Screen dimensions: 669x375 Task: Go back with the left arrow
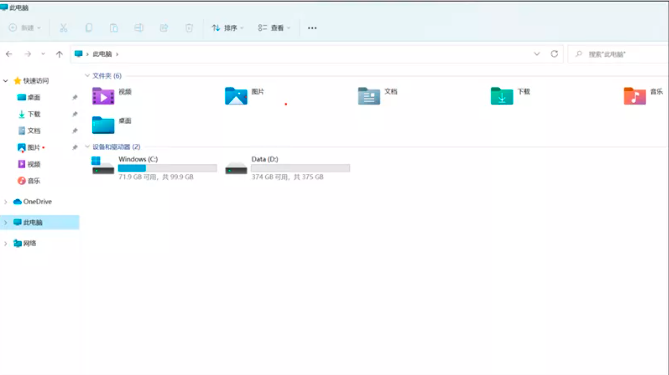pos(9,54)
